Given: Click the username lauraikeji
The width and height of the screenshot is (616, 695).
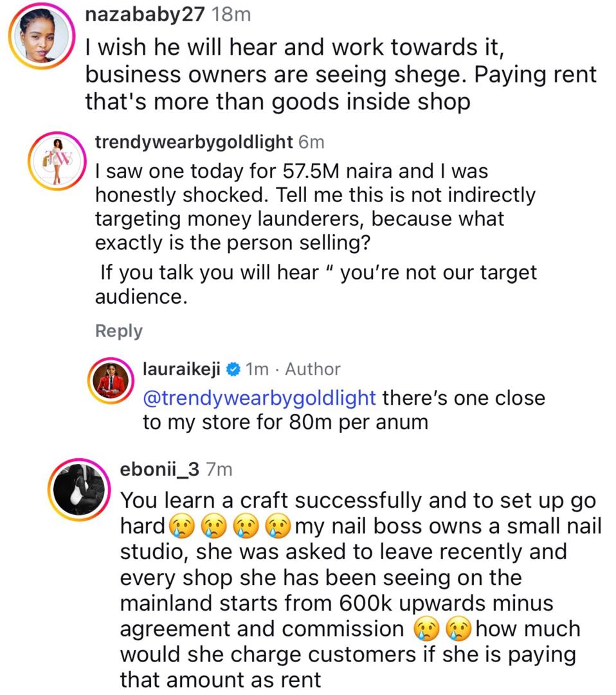Looking at the screenshot, I should 183,369.
